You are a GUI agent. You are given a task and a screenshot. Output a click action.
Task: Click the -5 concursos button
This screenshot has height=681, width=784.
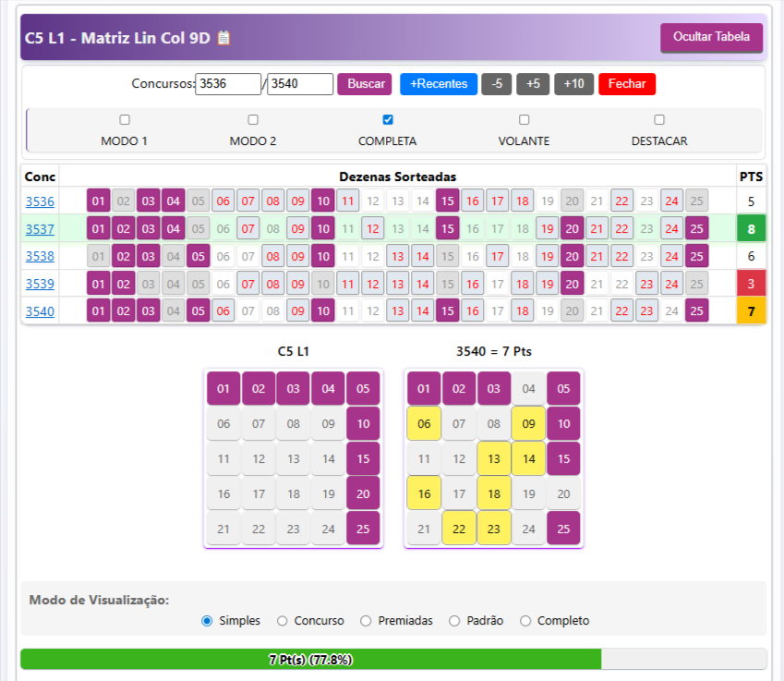pyautogui.click(x=497, y=84)
